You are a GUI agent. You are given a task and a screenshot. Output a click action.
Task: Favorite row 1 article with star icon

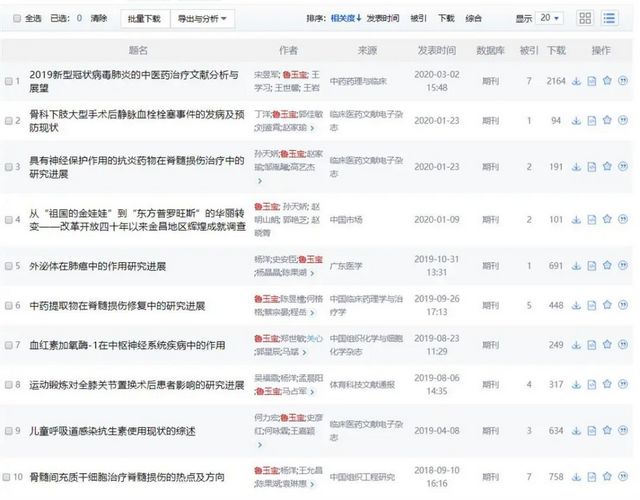click(x=607, y=81)
